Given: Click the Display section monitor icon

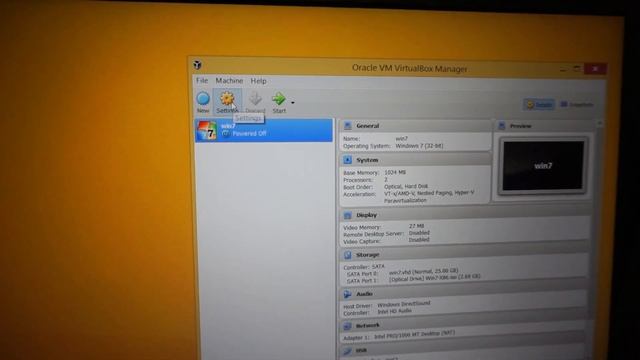Looking at the screenshot, I should (x=347, y=215).
